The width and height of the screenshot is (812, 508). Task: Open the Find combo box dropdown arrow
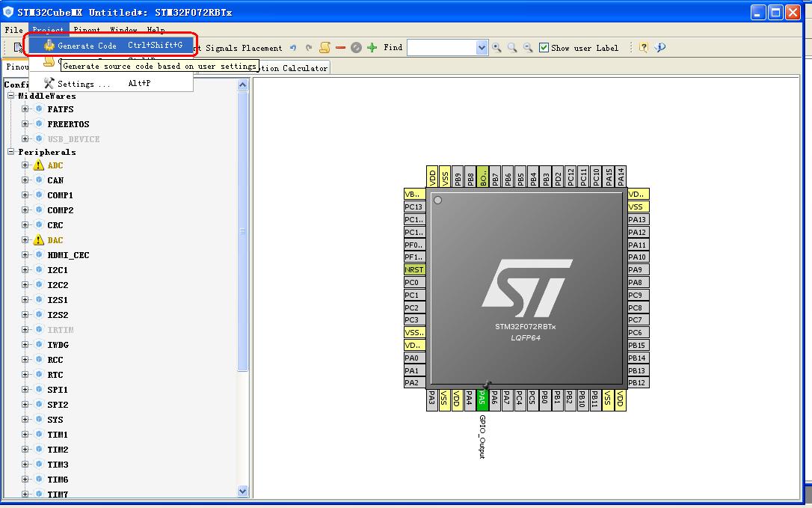pyautogui.click(x=482, y=48)
